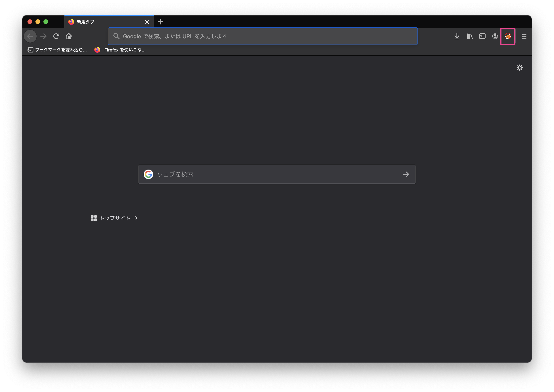Open a new tab with plus button
Image resolution: width=554 pixels, height=392 pixels.
pos(160,22)
